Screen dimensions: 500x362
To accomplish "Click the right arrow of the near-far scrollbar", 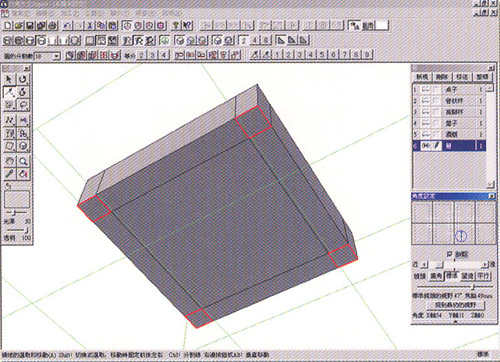I will point(484,265).
